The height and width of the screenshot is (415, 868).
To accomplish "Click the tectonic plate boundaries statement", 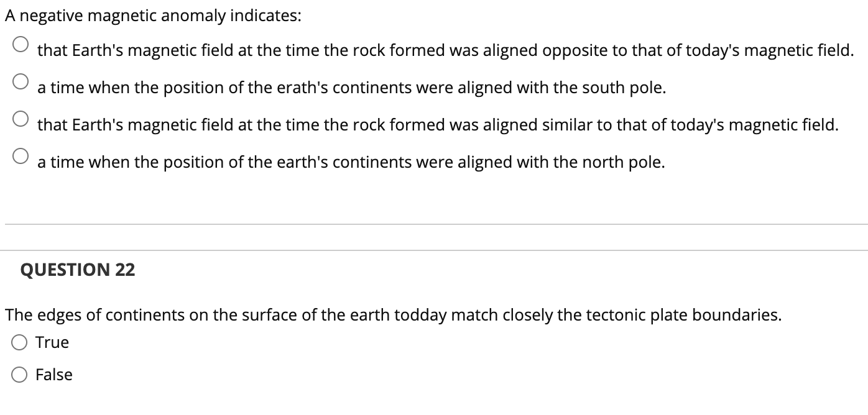I will click(392, 315).
